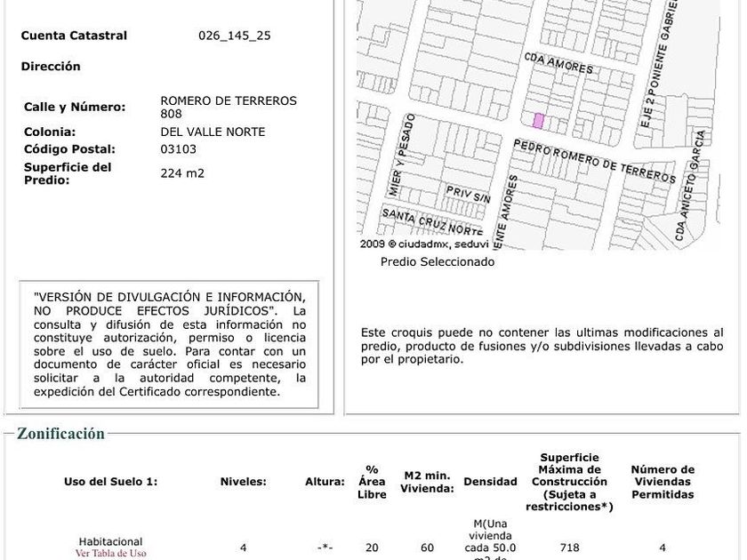Click the CDA ANICETO GARCIA street label

tap(689, 186)
